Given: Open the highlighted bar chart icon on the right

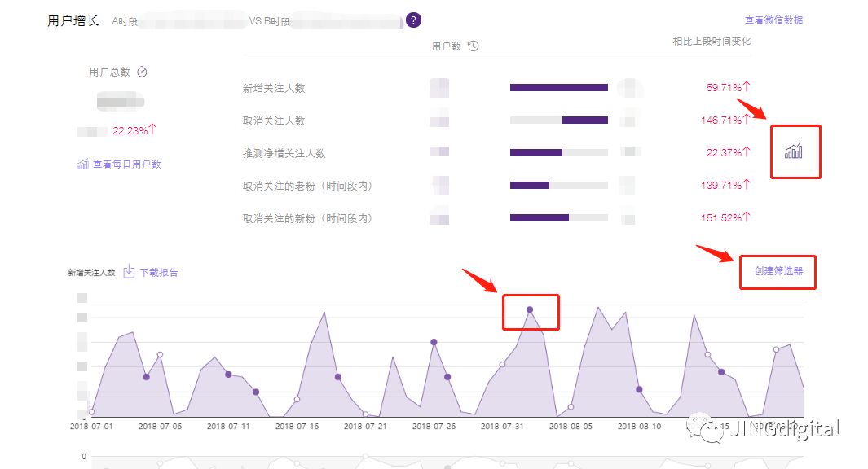Looking at the screenshot, I should point(795,152).
